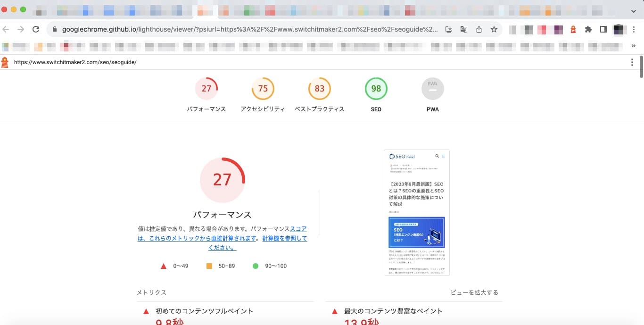This screenshot has height=325, width=644.
Task: Click ビューを拡大する to expand metrics view
Action: [x=474, y=292]
